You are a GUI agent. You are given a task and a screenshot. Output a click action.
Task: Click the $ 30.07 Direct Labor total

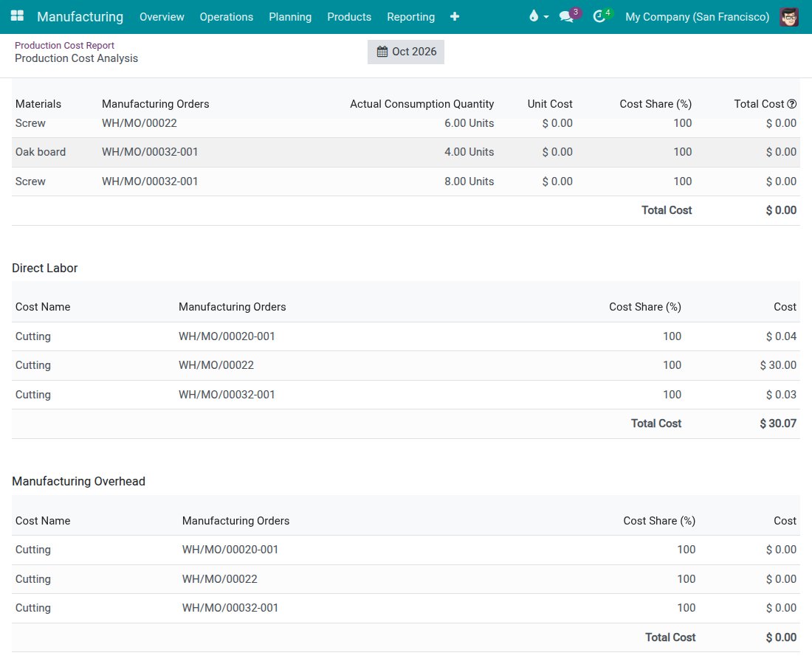coord(778,424)
